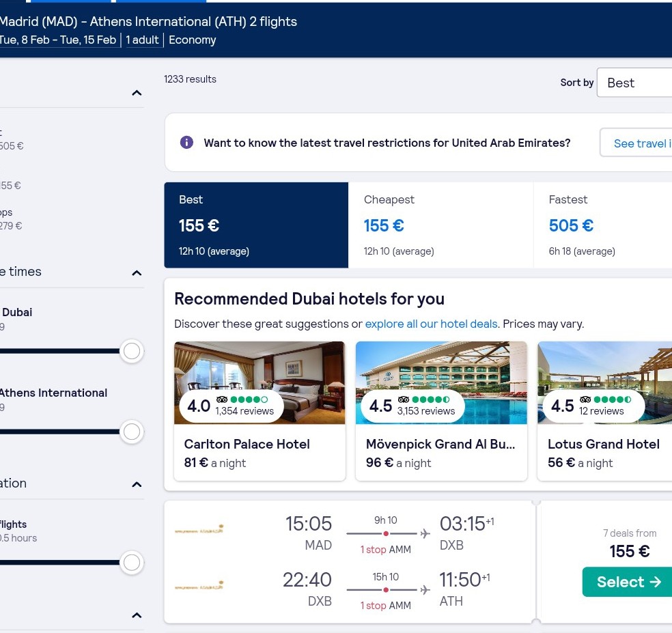Adjust the Dubai departure time slider handle
The height and width of the screenshot is (633, 672).
coord(132,351)
